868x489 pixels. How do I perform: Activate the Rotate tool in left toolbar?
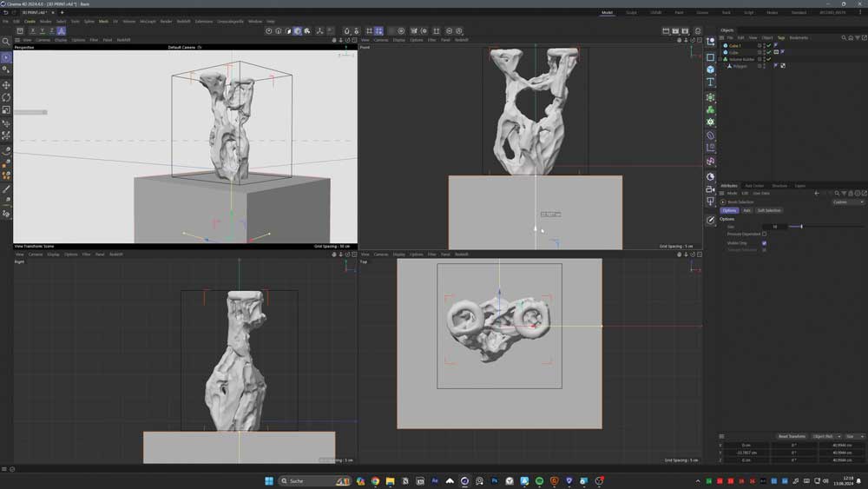click(x=6, y=98)
